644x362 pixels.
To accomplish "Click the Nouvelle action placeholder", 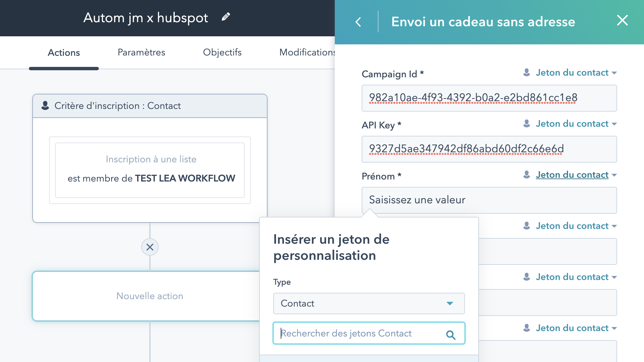I will pyautogui.click(x=150, y=296).
